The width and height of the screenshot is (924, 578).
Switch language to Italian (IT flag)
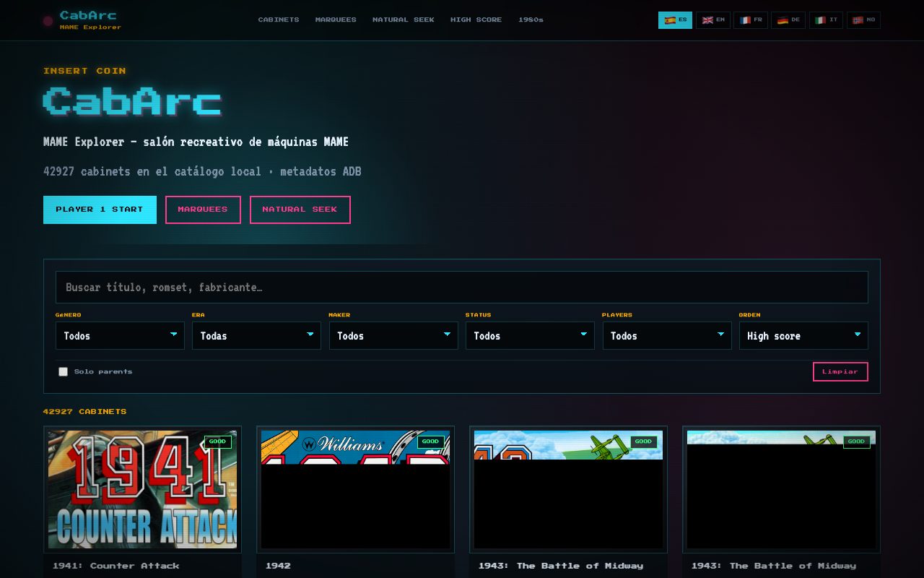[826, 20]
